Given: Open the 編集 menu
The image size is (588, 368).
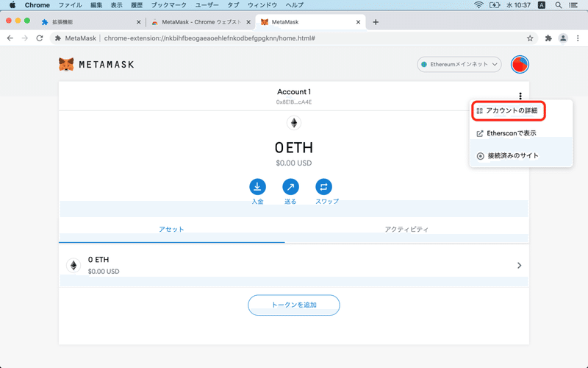Looking at the screenshot, I should pyautogui.click(x=96, y=5).
